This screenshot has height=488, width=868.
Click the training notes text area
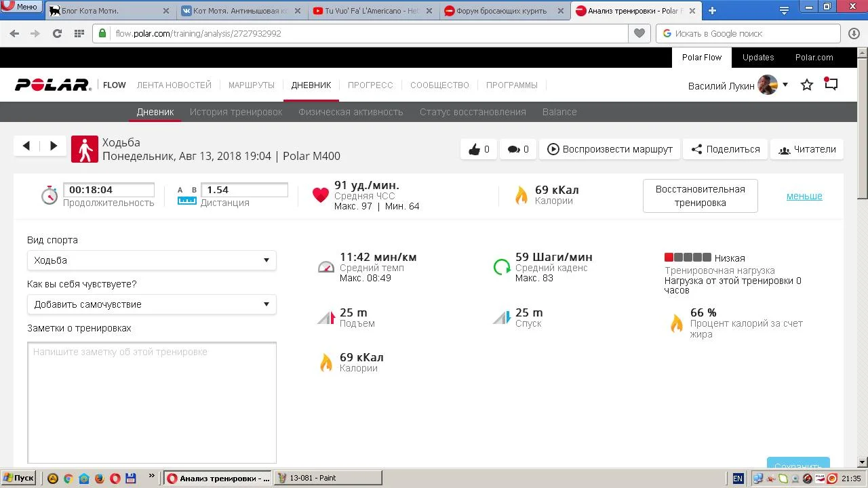pyautogui.click(x=151, y=402)
